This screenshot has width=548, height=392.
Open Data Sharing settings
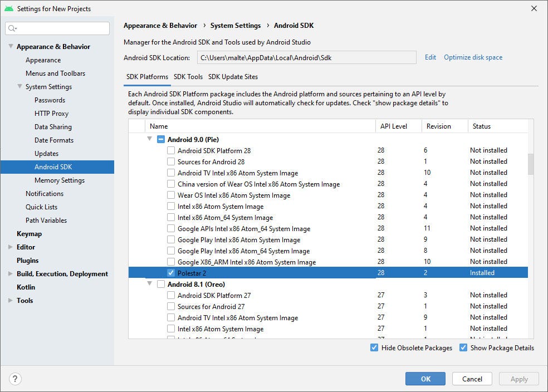tap(53, 127)
